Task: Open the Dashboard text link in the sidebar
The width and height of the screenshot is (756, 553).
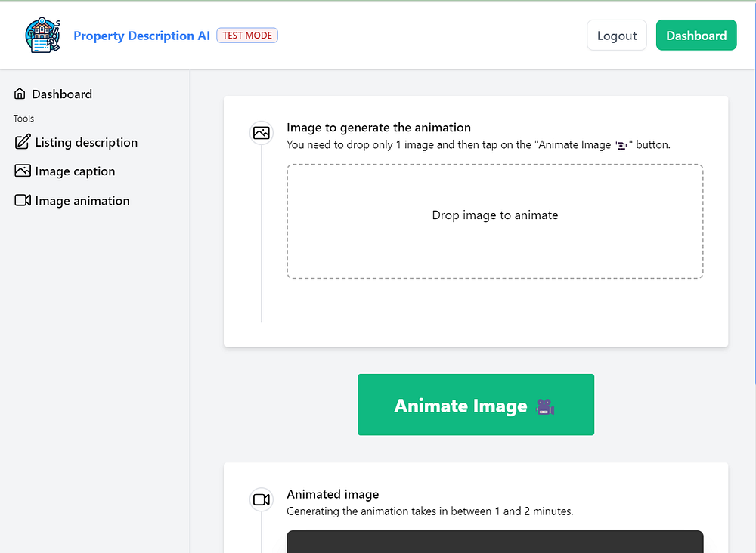Action: [62, 94]
